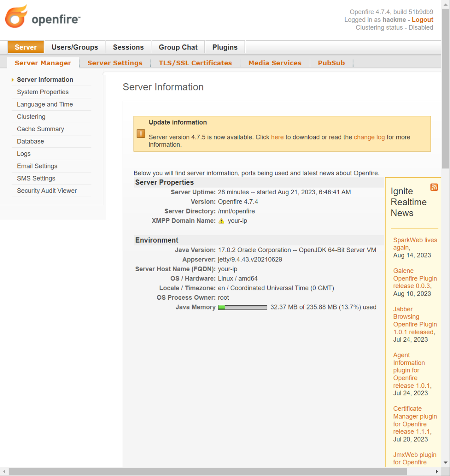This screenshot has height=476, width=450.
Task: Select the Server Manager sub-tab
Action: pos(43,63)
